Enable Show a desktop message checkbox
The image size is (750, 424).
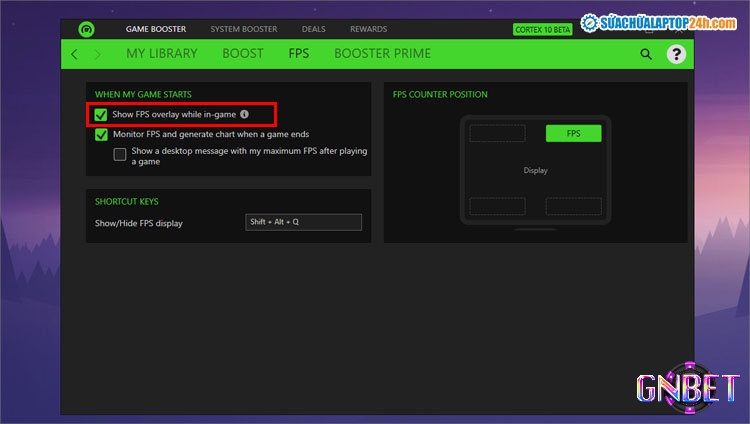[120, 154]
